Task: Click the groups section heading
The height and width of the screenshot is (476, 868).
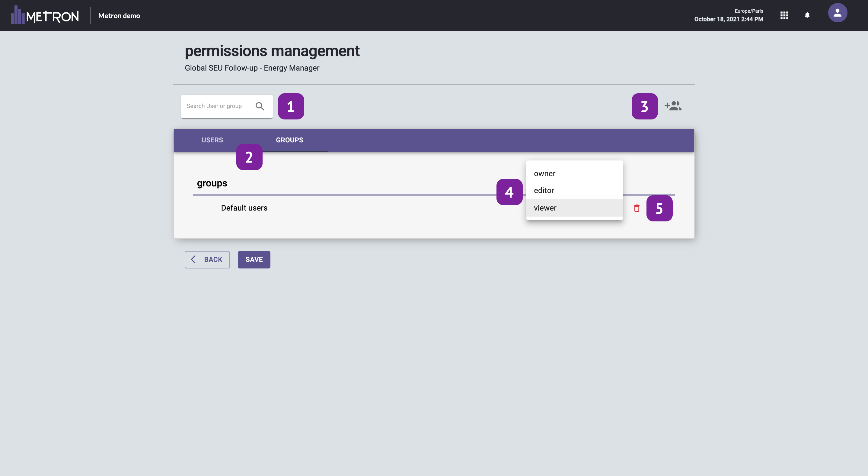Action: pyautogui.click(x=212, y=183)
